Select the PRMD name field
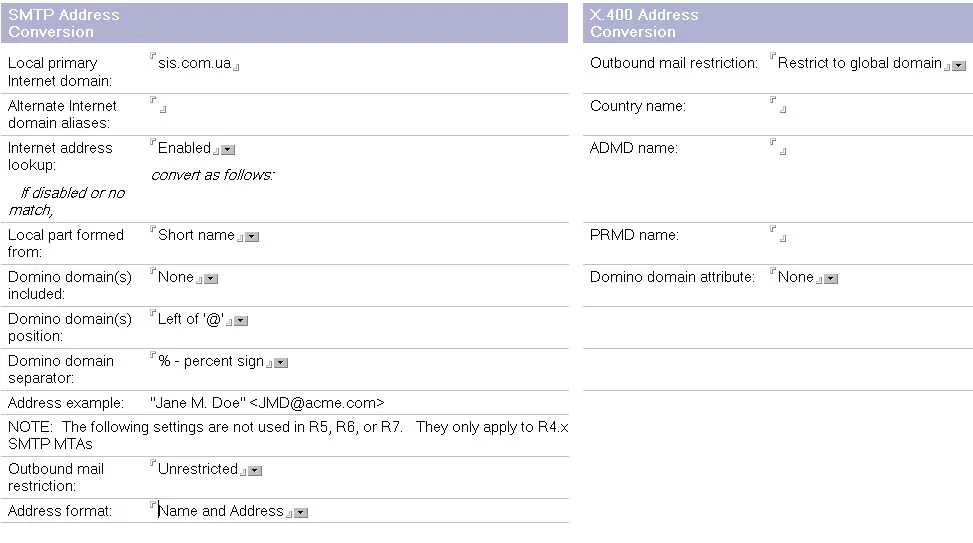973x543 pixels. click(x=779, y=235)
